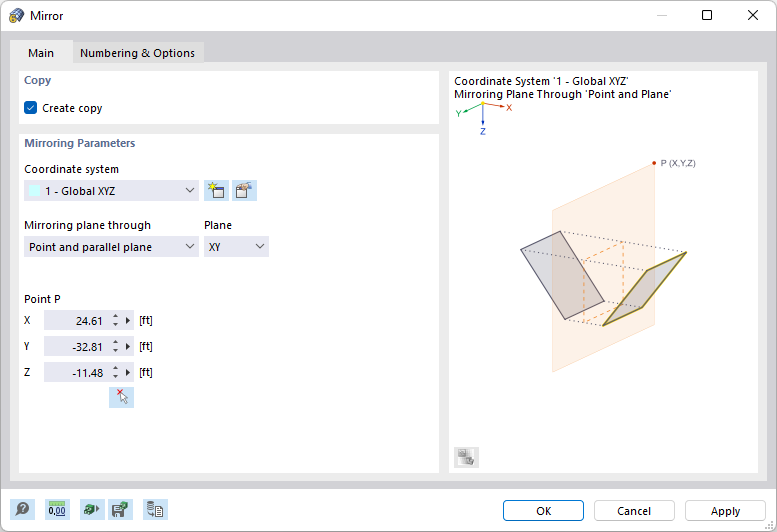Image resolution: width=777 pixels, height=532 pixels.
Task: Open the help search icon
Action: pos(22,509)
